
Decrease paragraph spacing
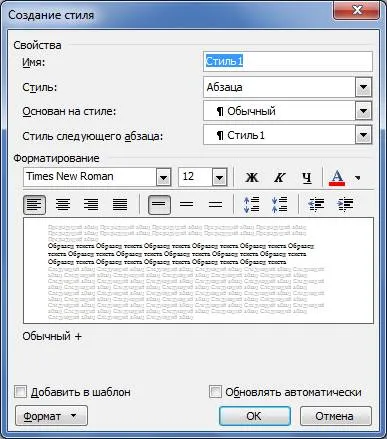[x=279, y=204]
